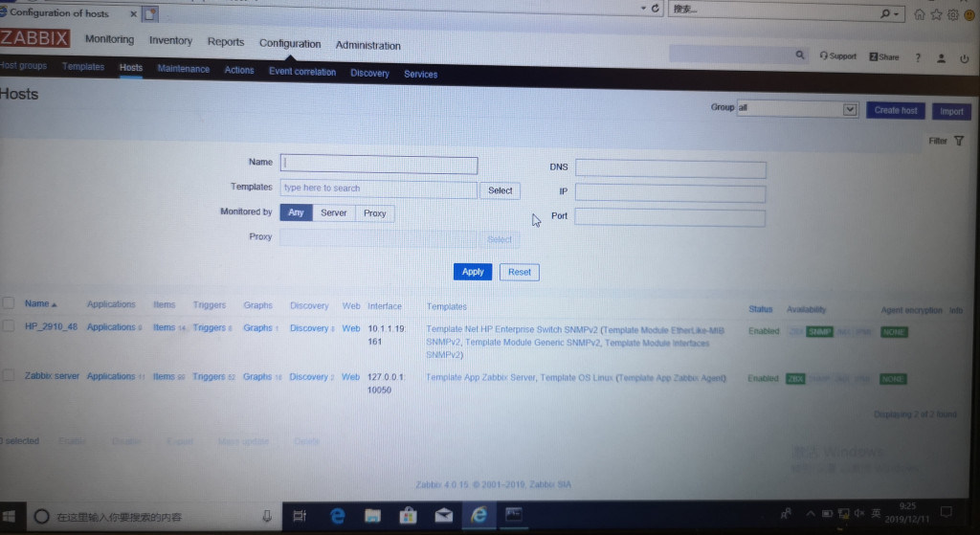
Task: Reset the host filter
Action: (520, 273)
